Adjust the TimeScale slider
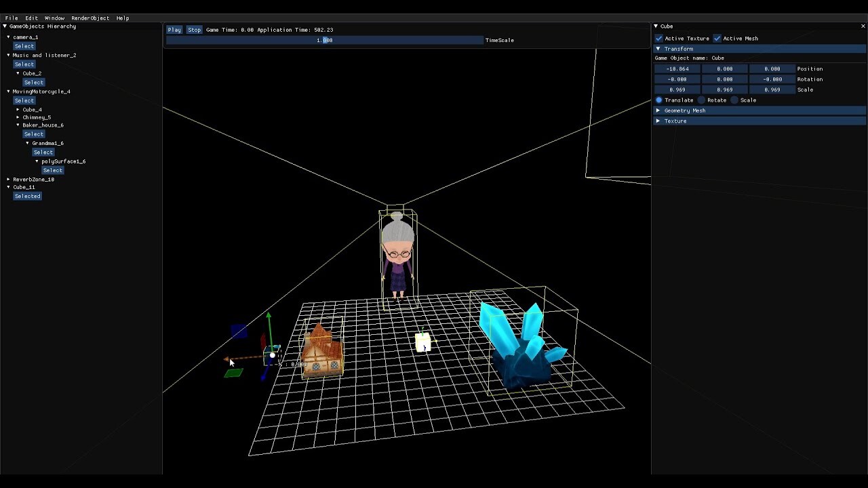868x488 pixels. pos(324,40)
